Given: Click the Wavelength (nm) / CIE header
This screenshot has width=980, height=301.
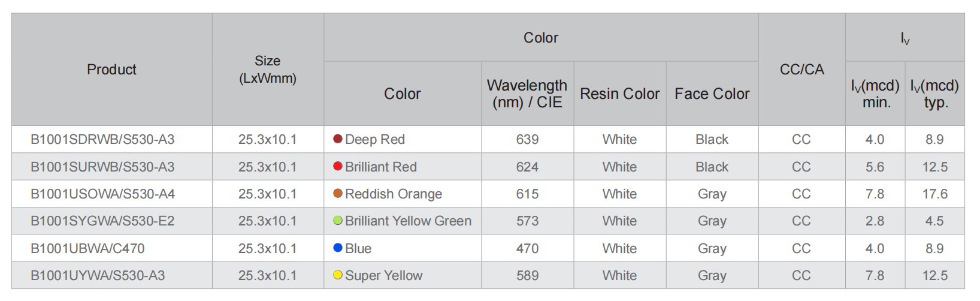Looking at the screenshot, I should click(527, 94).
